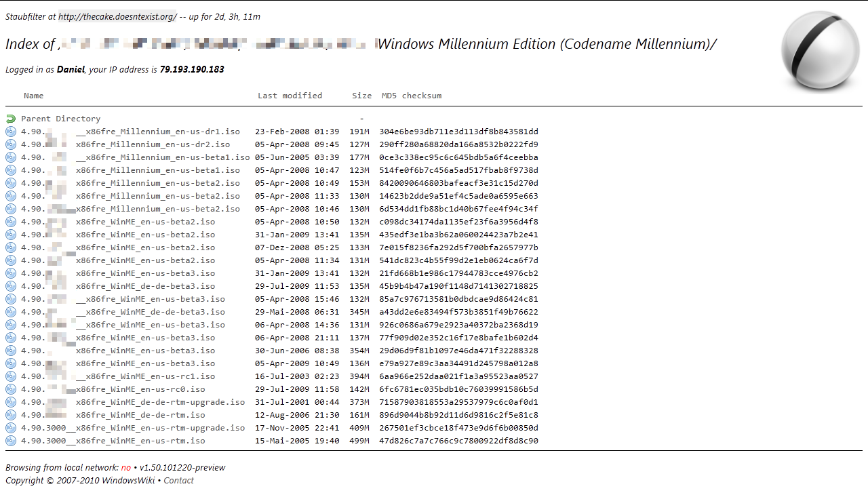This screenshot has width=868, height=497.
Task: Sort by the Last modified column header
Action: coord(290,96)
